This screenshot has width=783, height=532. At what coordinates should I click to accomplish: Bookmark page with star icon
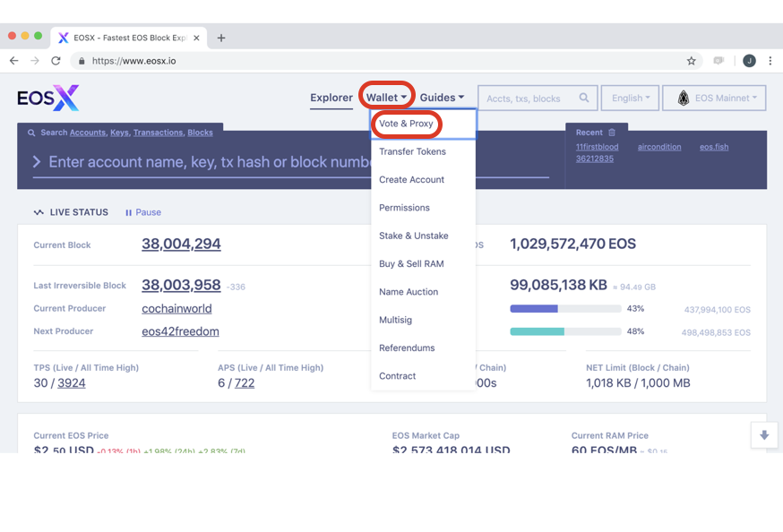point(691,61)
